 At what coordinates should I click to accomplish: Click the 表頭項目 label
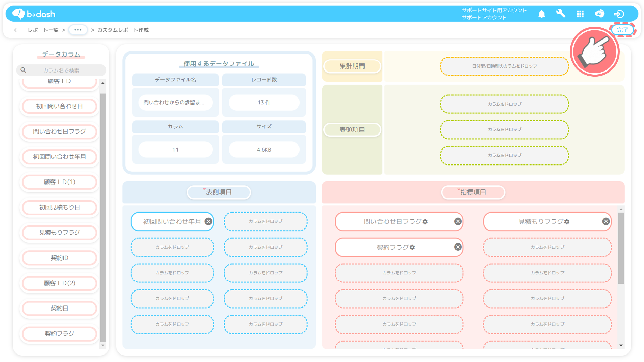[x=352, y=130]
